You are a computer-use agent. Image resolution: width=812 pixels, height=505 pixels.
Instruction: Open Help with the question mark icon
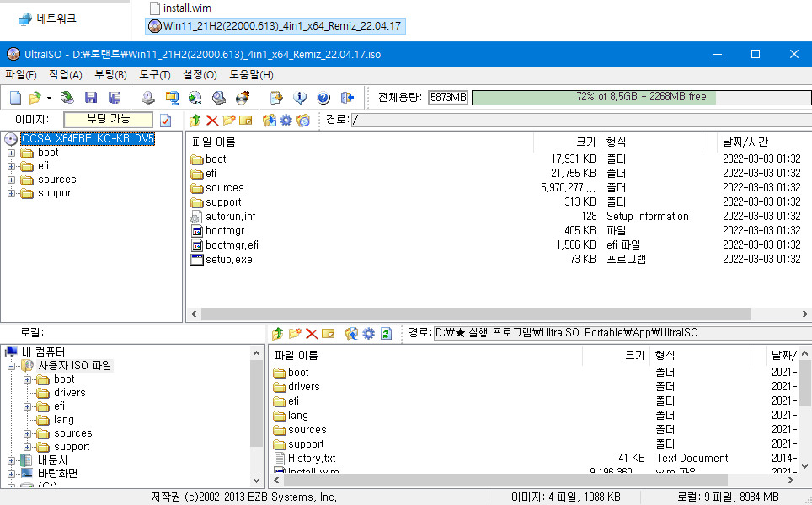click(323, 98)
